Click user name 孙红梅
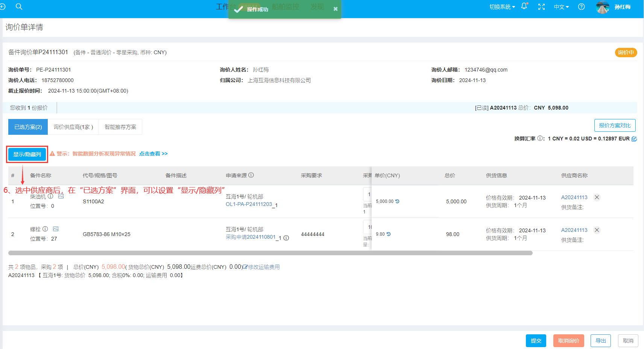Image resolution: width=644 pixels, height=349 pixels. [622, 7]
